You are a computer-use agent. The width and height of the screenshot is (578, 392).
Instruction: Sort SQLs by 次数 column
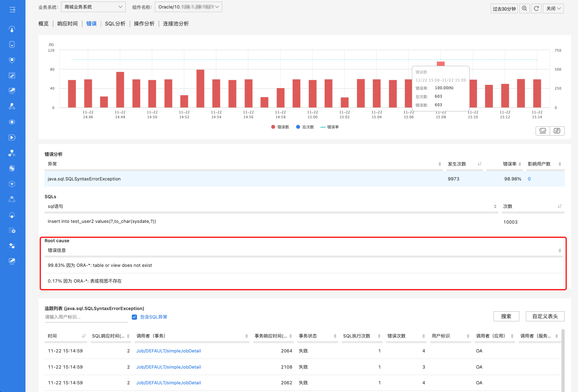(x=560, y=206)
